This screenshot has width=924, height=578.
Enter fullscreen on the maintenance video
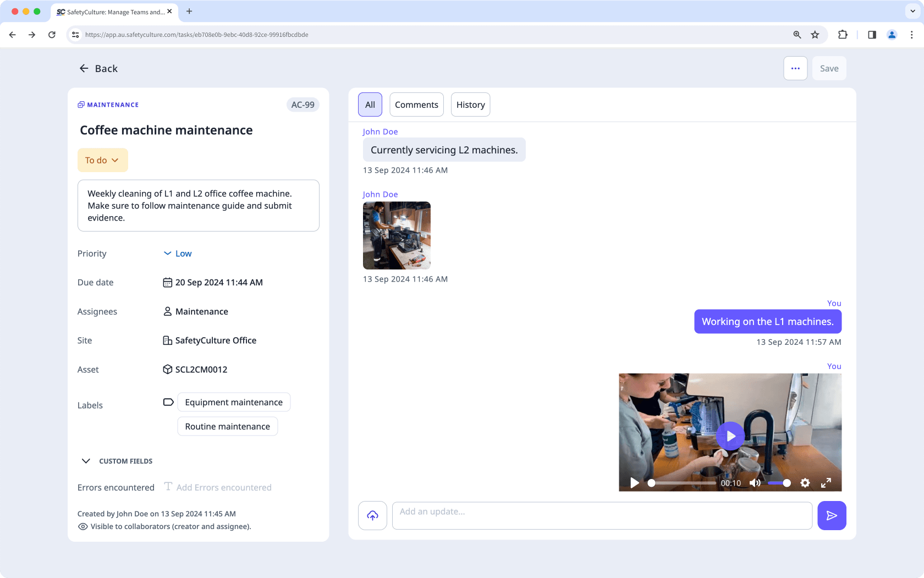coord(826,483)
